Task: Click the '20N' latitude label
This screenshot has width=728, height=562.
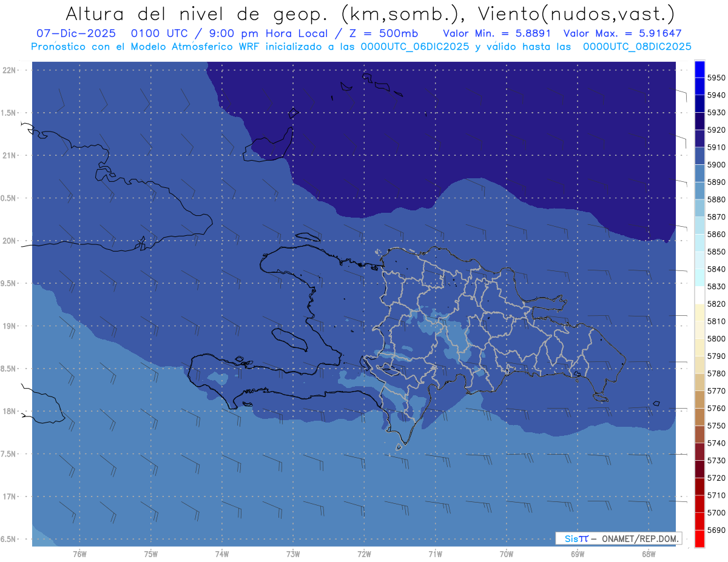Action: coord(10,241)
